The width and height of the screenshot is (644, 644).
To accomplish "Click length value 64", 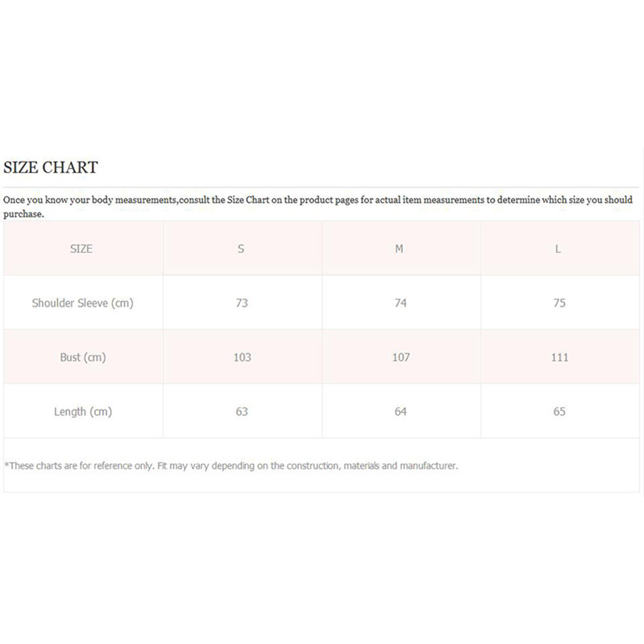I will [400, 412].
